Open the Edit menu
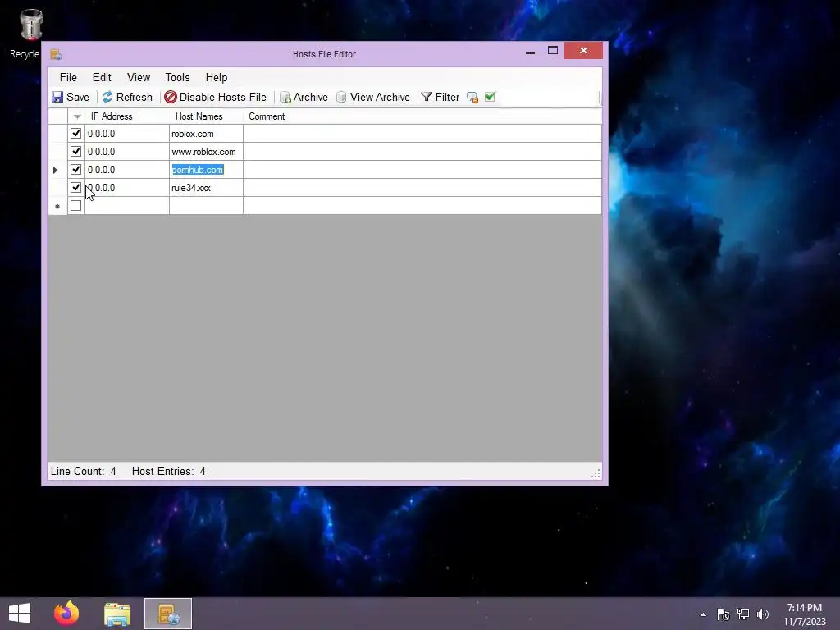Image resolution: width=840 pixels, height=630 pixels. pyautogui.click(x=102, y=77)
